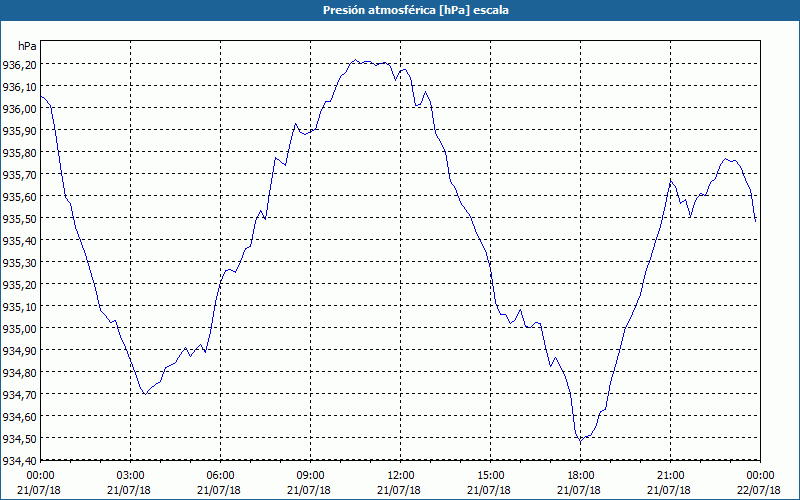Viewport: 800px width, 500px height.
Task: Click the 935,50 y-axis value
Action: tap(20, 218)
